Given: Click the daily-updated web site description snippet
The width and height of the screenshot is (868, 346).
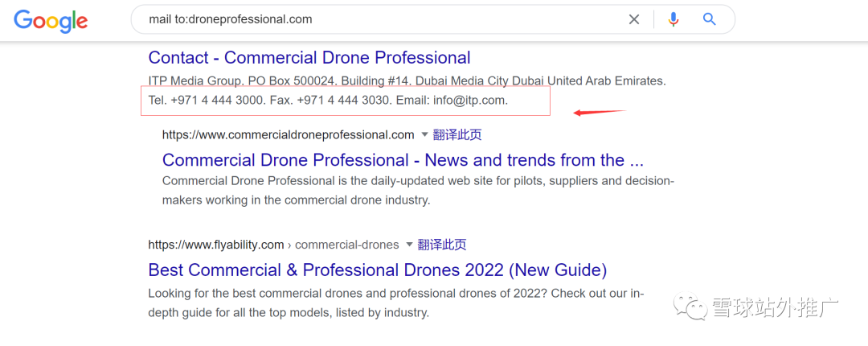Looking at the screenshot, I should pos(418,190).
